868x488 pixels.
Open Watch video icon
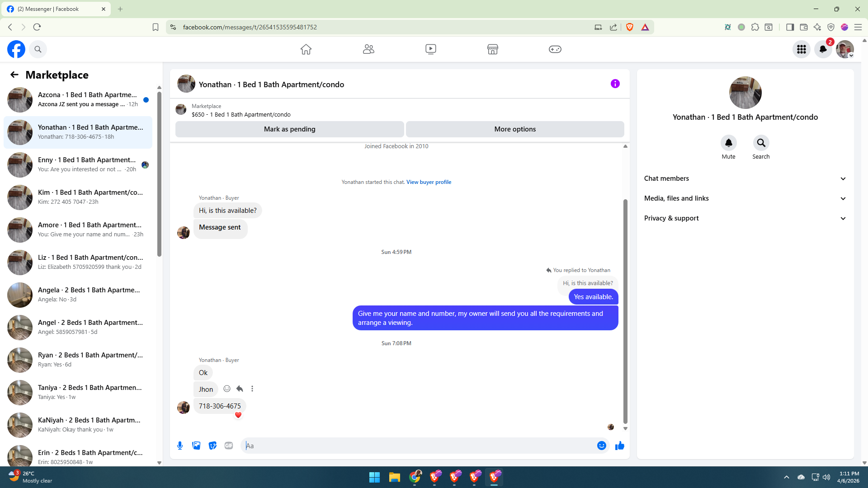pos(431,49)
